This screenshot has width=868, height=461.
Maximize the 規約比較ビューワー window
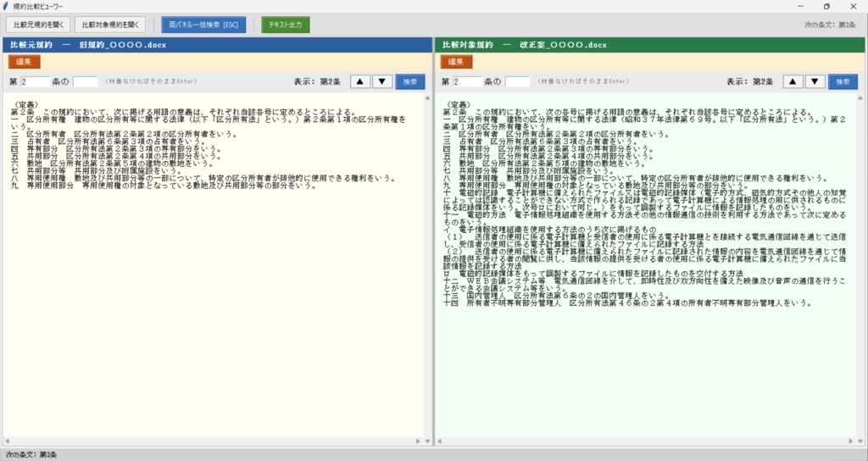click(826, 6)
